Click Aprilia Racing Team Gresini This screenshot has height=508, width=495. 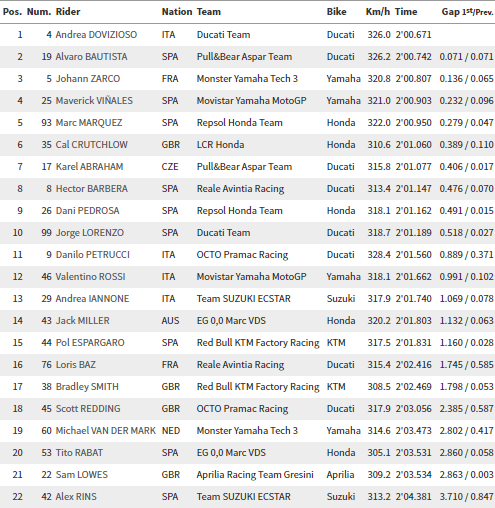[x=255, y=475]
